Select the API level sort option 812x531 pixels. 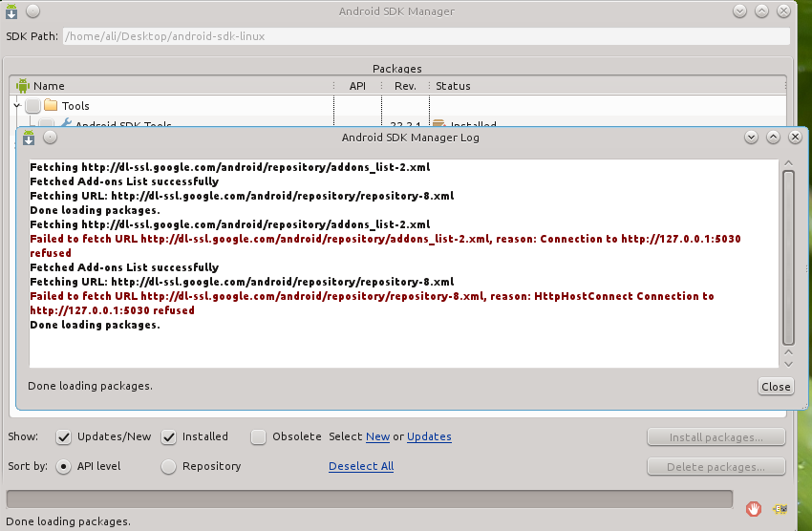click(64, 467)
